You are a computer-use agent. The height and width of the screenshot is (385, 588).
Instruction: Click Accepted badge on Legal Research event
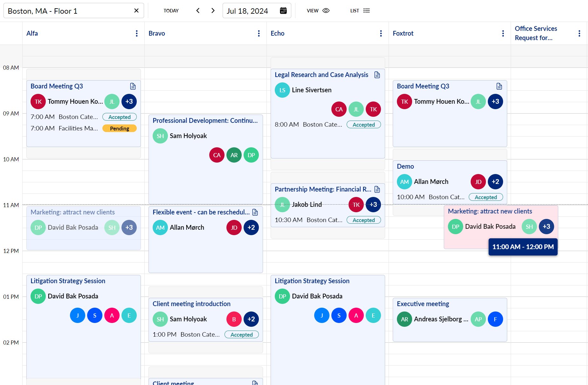coord(364,124)
